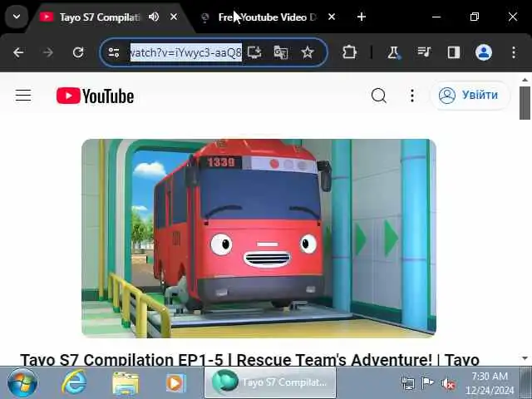Go forward to next page
The width and height of the screenshot is (532, 399).
click(x=48, y=52)
